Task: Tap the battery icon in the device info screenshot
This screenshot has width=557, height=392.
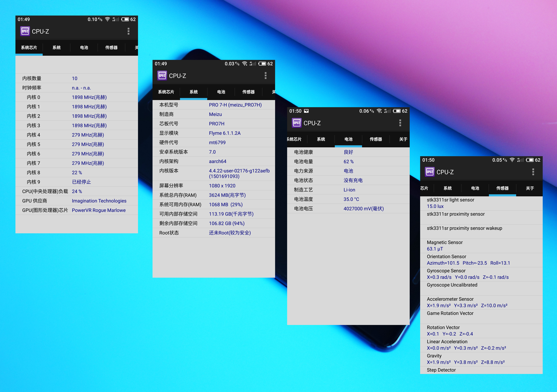Action: tap(262, 64)
